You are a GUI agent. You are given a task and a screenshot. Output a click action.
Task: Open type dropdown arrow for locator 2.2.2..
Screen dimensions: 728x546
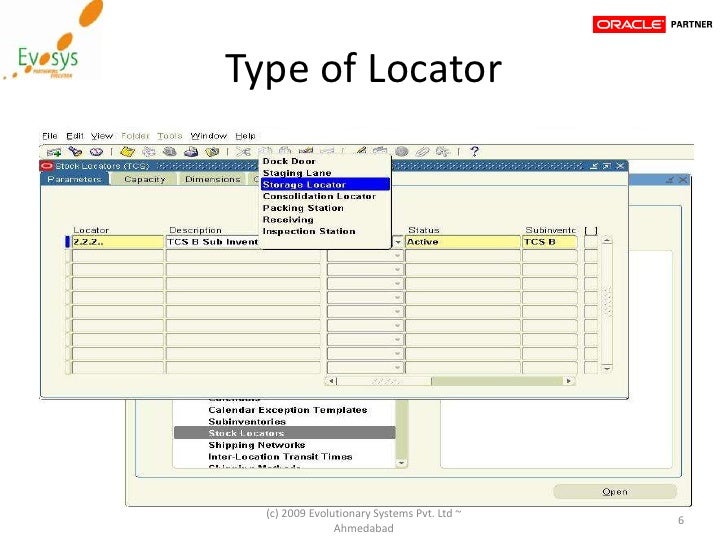[398, 242]
